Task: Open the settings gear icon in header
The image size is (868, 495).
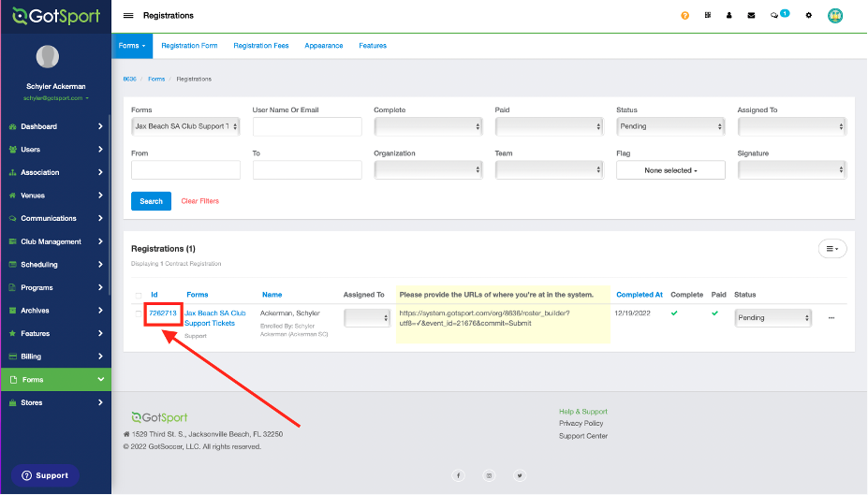Action: point(809,16)
